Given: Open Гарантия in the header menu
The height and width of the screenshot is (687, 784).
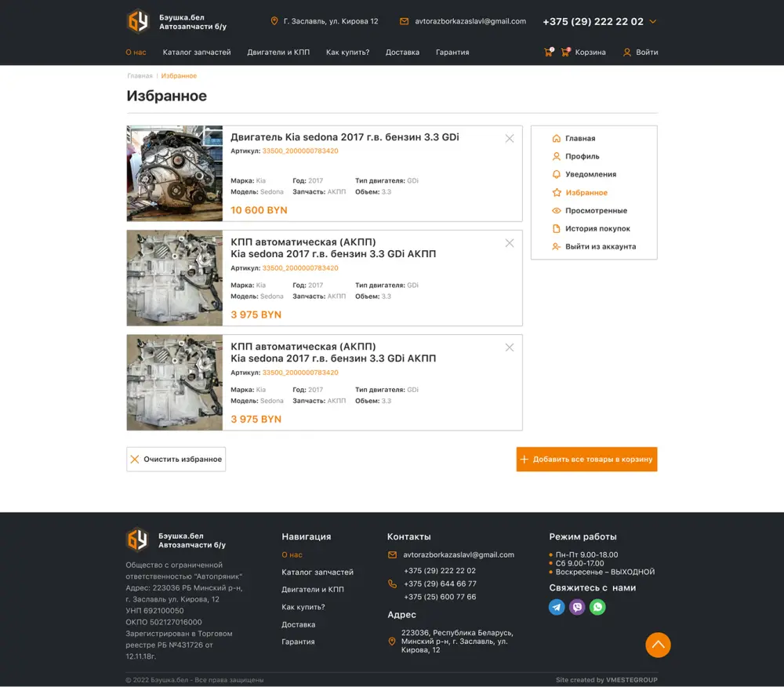Looking at the screenshot, I should 452,52.
